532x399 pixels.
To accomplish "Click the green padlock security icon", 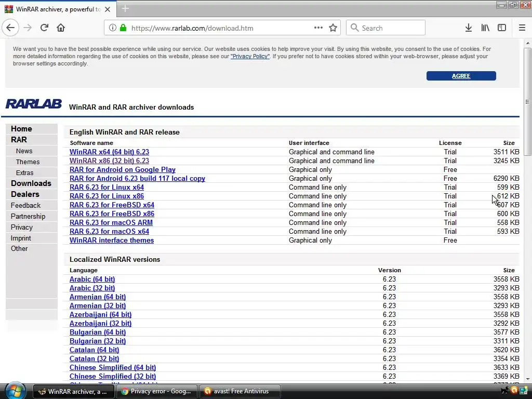I will 123,28.
